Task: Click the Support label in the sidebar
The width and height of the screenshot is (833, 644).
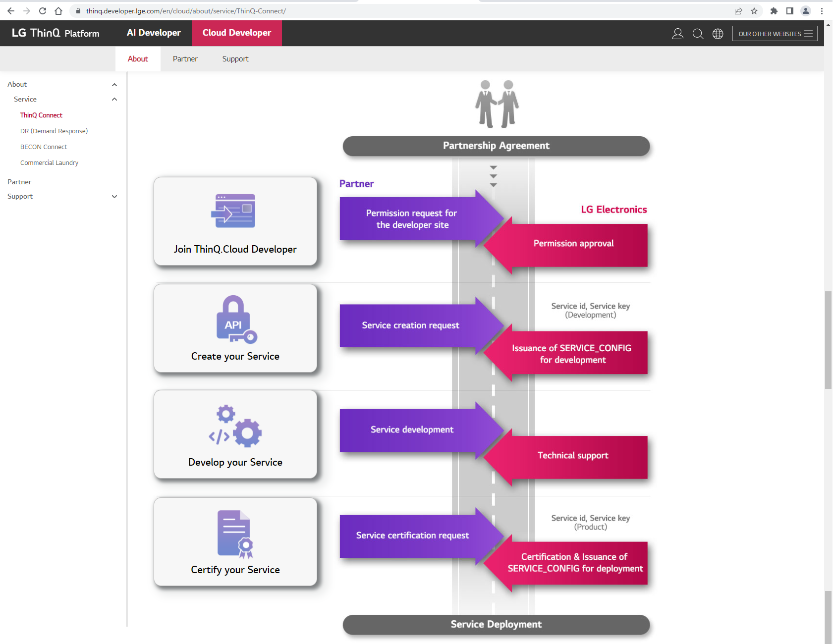Action: tap(20, 196)
